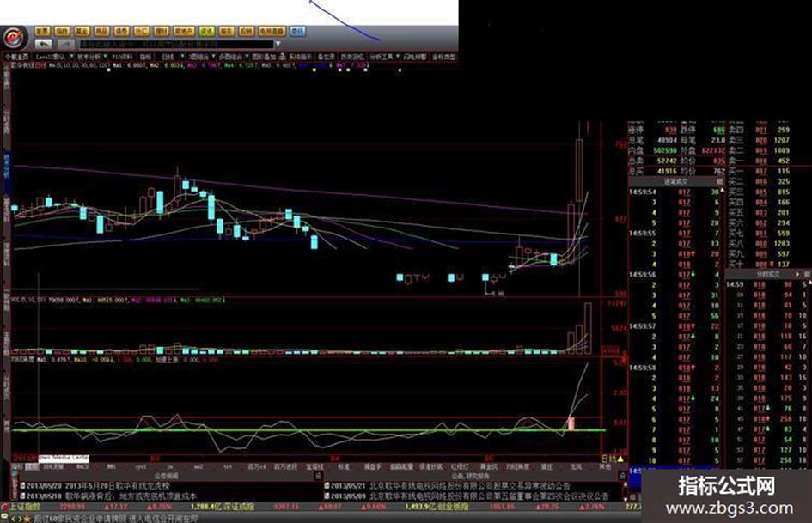Screen dimensions: 812x523
Task: Expand the 分析工具 dropdown arrow
Action: tap(398, 57)
